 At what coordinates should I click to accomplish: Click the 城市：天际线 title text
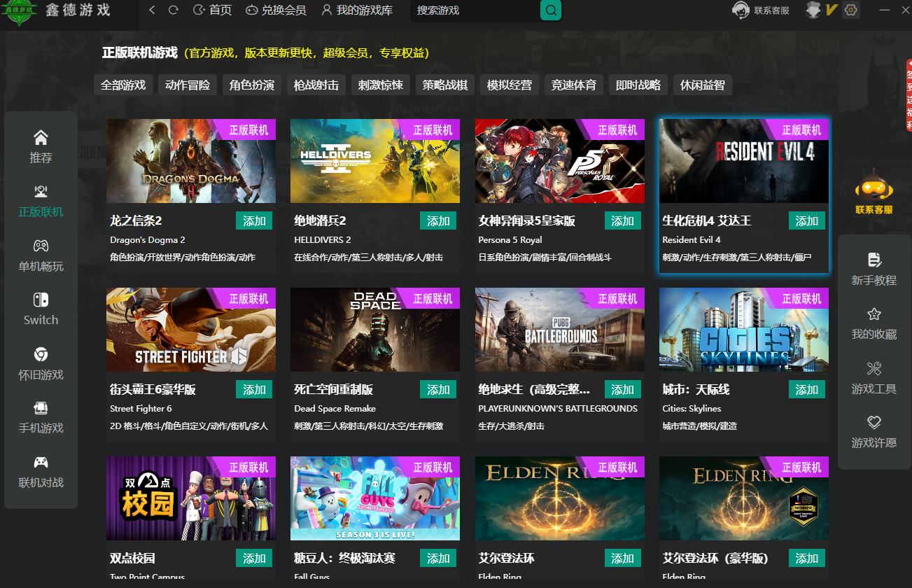pyautogui.click(x=696, y=389)
